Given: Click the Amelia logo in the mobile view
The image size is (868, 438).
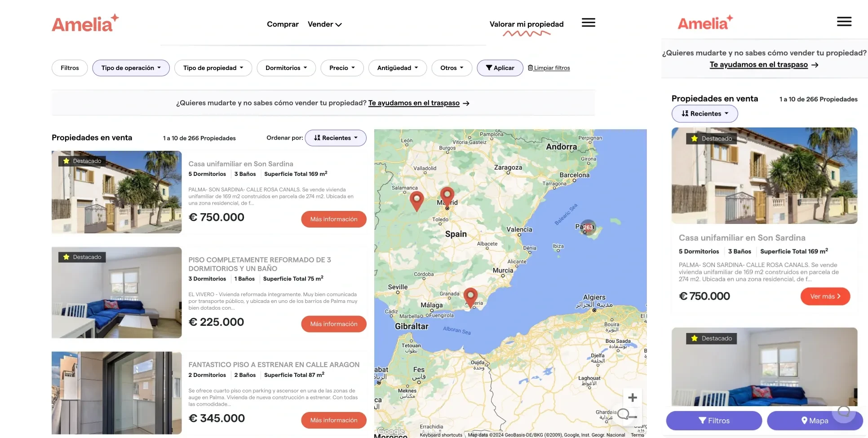Looking at the screenshot, I should [x=705, y=22].
